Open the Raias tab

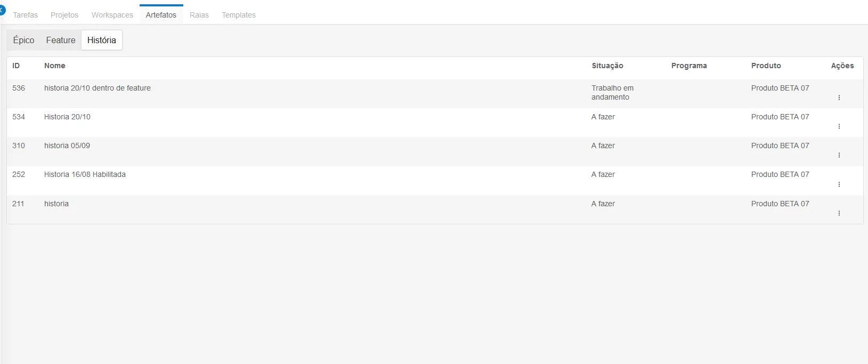[199, 15]
